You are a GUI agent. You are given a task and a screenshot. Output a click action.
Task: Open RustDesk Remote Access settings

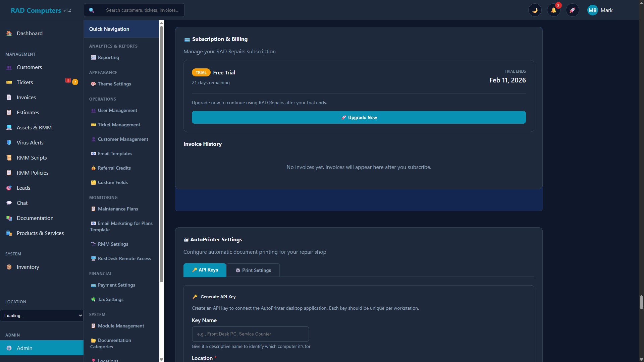[x=124, y=258]
